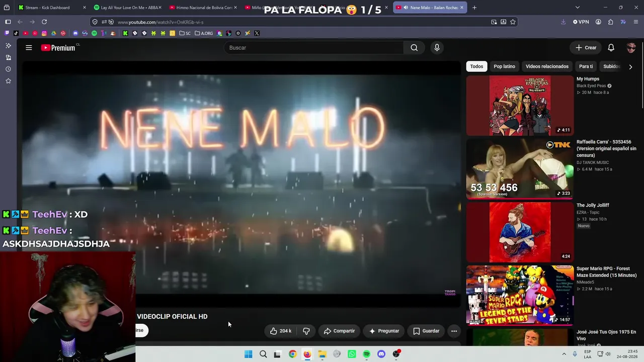
Task: Open WhatsApp from the taskbar
Action: click(x=352, y=354)
